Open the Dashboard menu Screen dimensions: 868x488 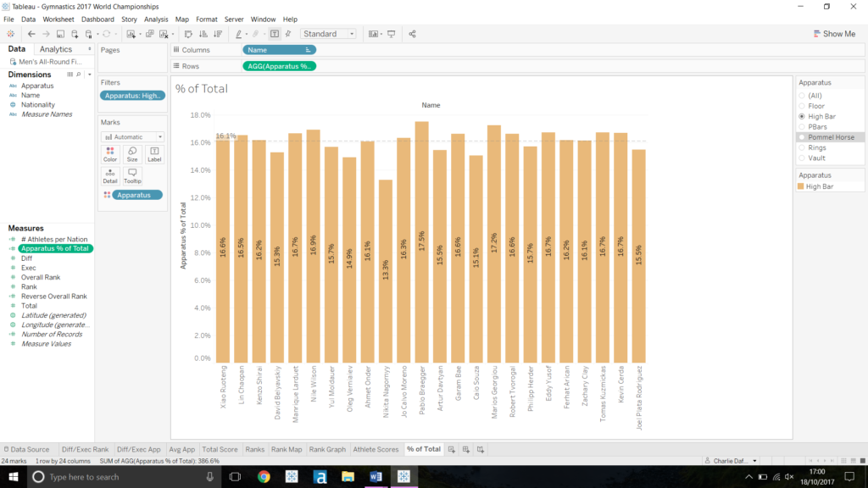97,19
